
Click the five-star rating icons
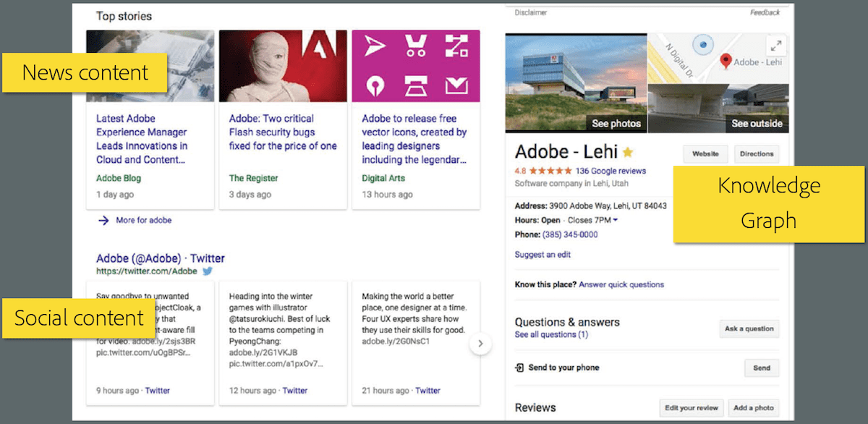[550, 171]
